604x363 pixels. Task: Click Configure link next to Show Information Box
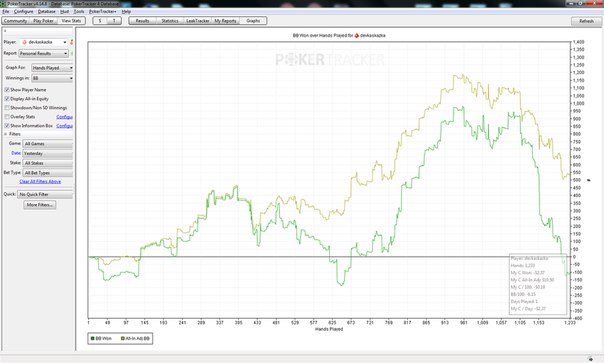click(64, 126)
